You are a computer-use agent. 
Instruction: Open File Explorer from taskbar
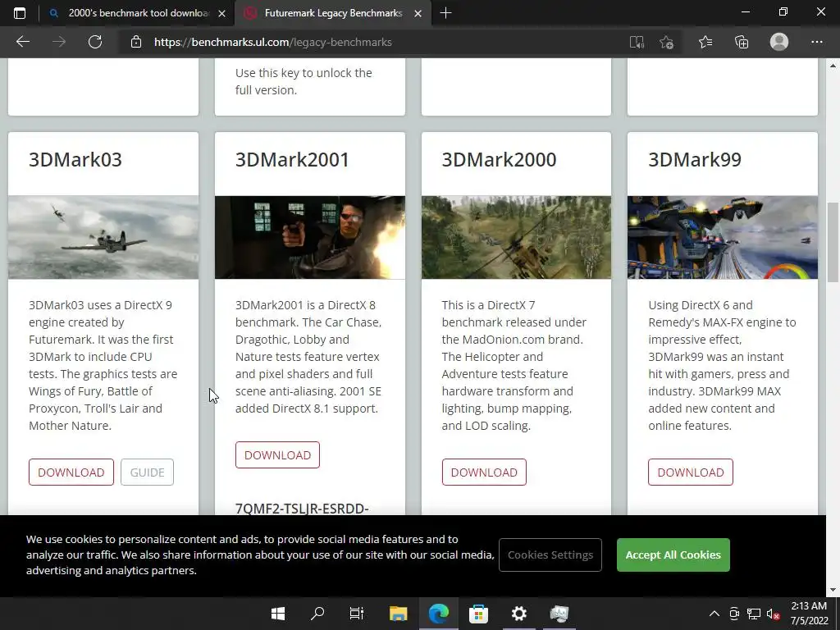coord(398,614)
